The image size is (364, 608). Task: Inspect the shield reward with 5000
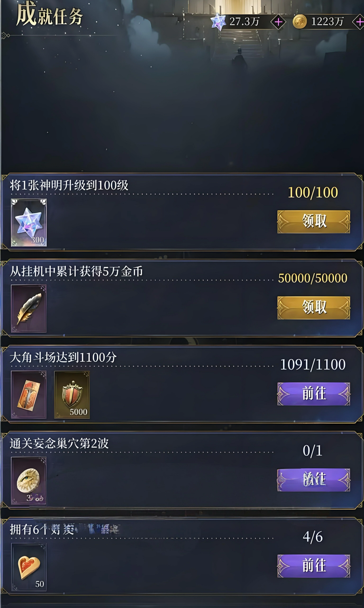tap(72, 395)
